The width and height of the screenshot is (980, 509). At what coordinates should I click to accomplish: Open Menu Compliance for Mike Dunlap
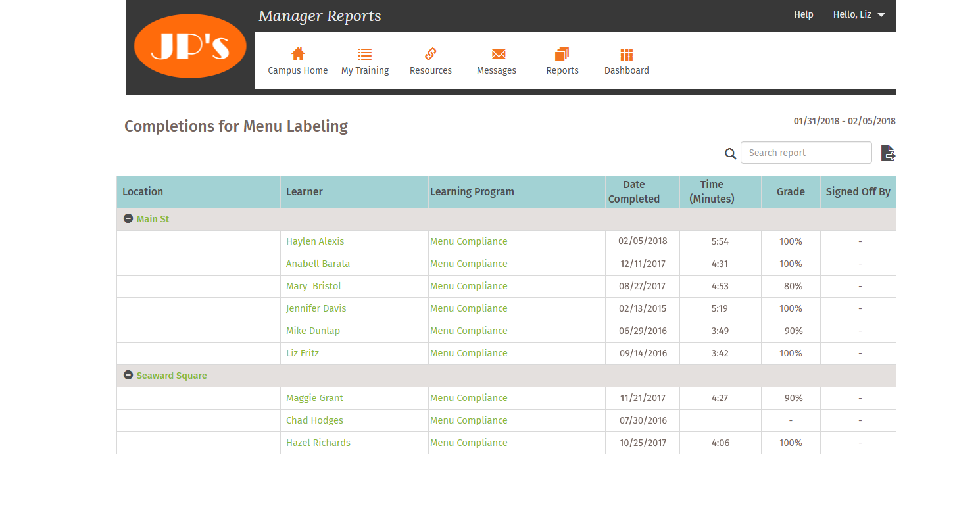click(x=469, y=331)
